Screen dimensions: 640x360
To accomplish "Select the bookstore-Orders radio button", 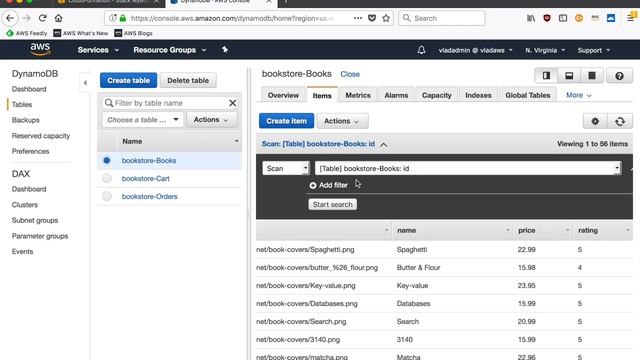I will click(x=107, y=196).
